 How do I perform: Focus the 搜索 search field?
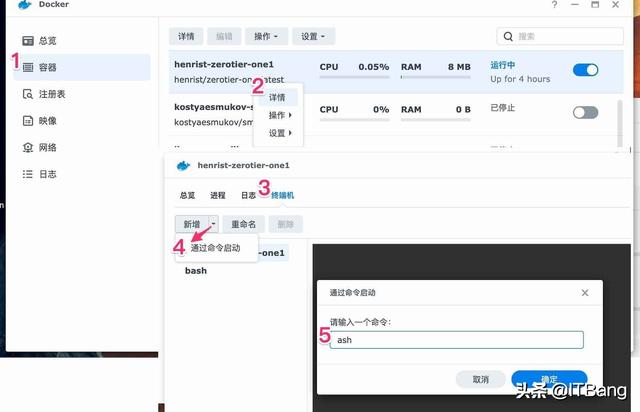560,36
